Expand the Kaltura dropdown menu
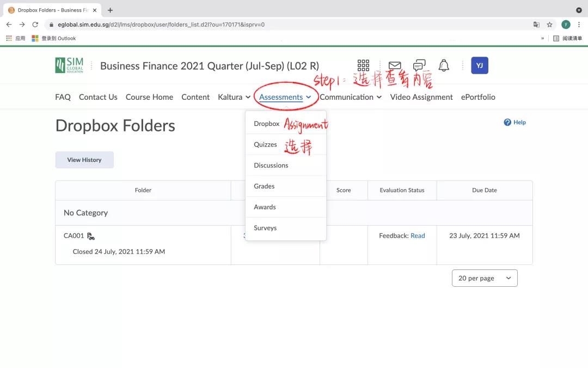The image size is (588, 368). pyautogui.click(x=234, y=97)
